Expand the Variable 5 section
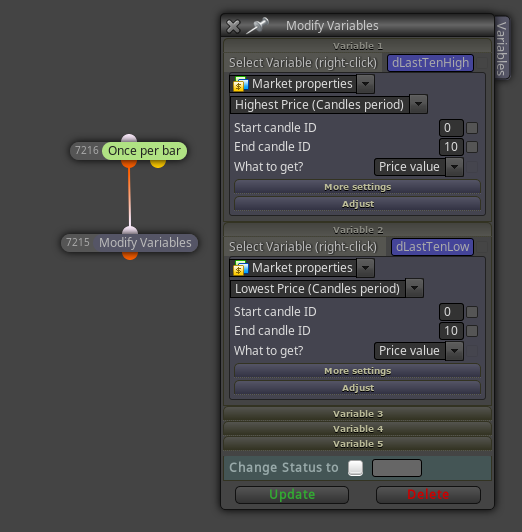 [357, 443]
